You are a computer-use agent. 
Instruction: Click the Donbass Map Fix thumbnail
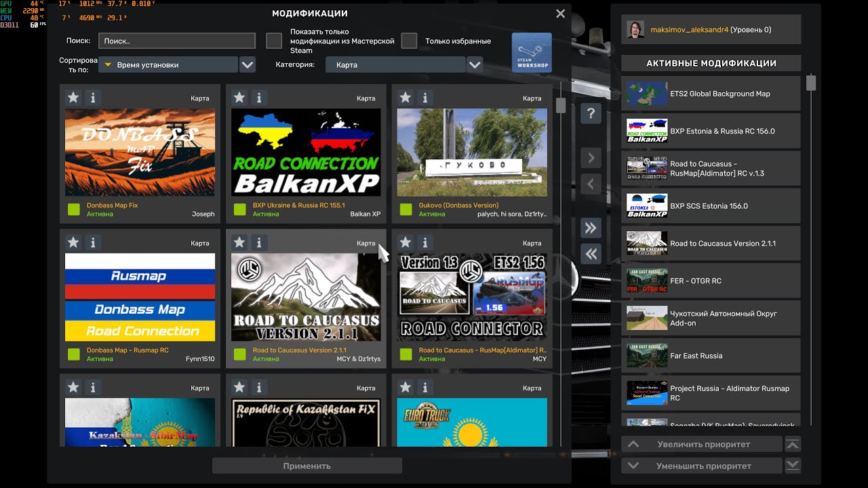(x=140, y=152)
